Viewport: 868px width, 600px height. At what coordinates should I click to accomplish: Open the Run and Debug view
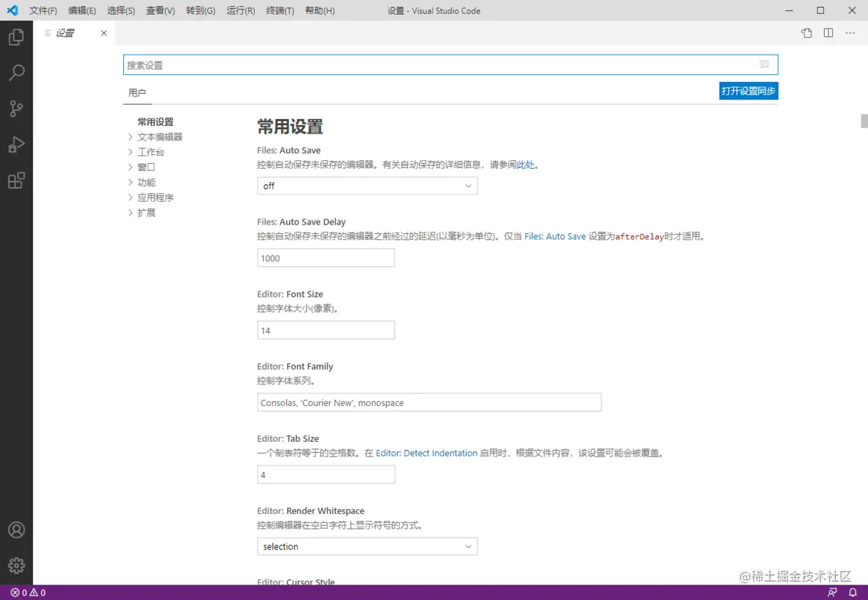tap(16, 145)
